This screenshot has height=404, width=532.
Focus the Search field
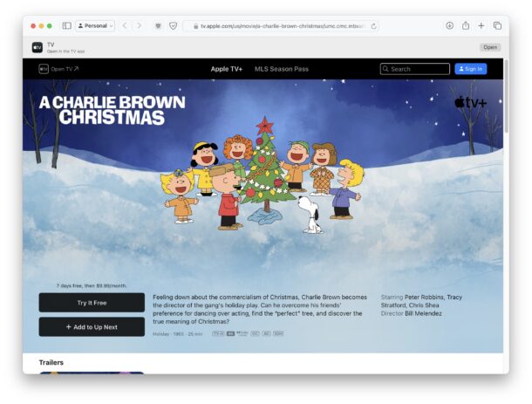tap(415, 69)
